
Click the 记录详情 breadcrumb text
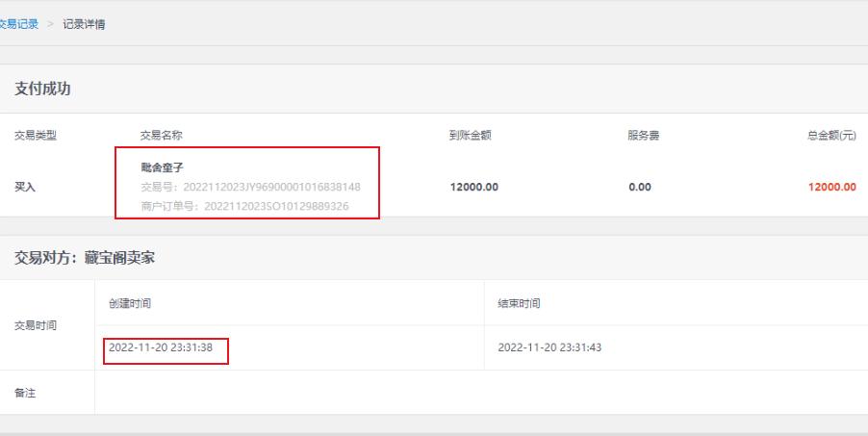84,24
